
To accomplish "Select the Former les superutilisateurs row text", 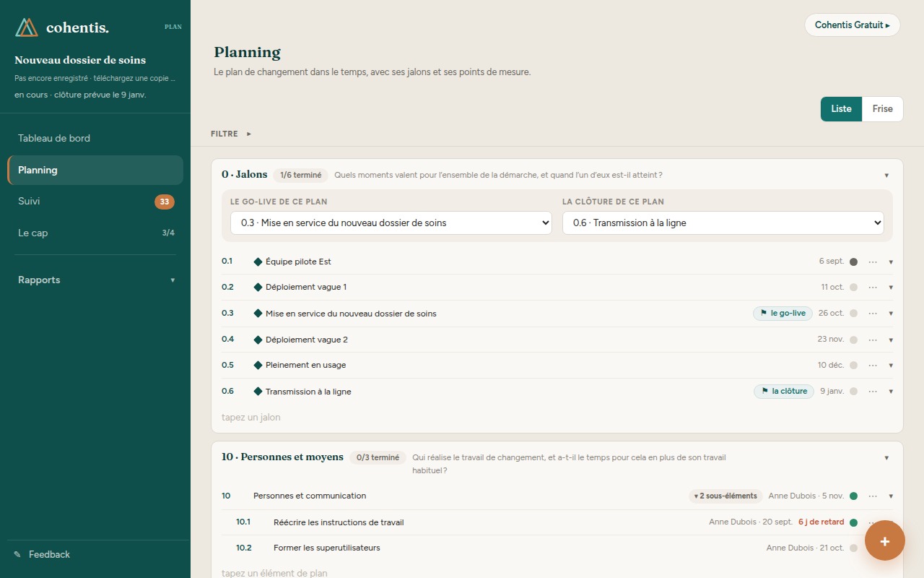I will tap(326, 548).
